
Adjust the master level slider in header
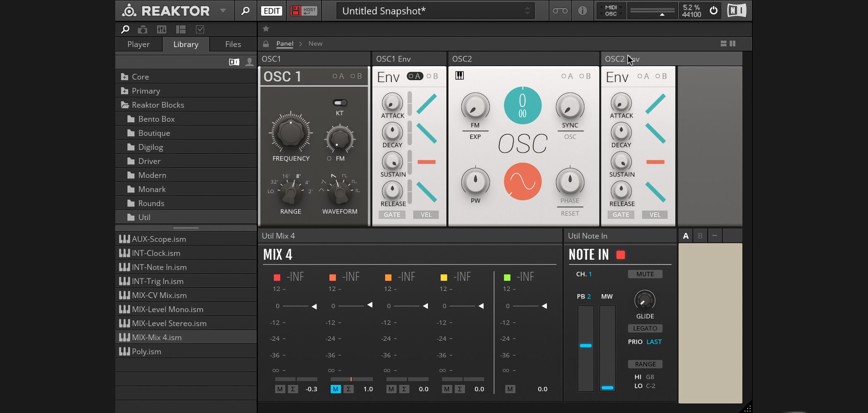pos(652,11)
